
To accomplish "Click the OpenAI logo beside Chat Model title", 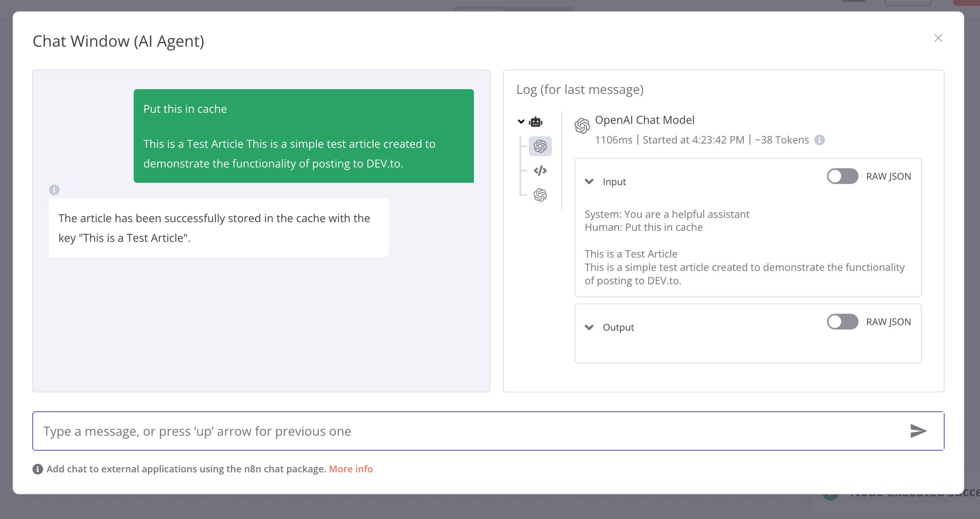I will point(582,126).
